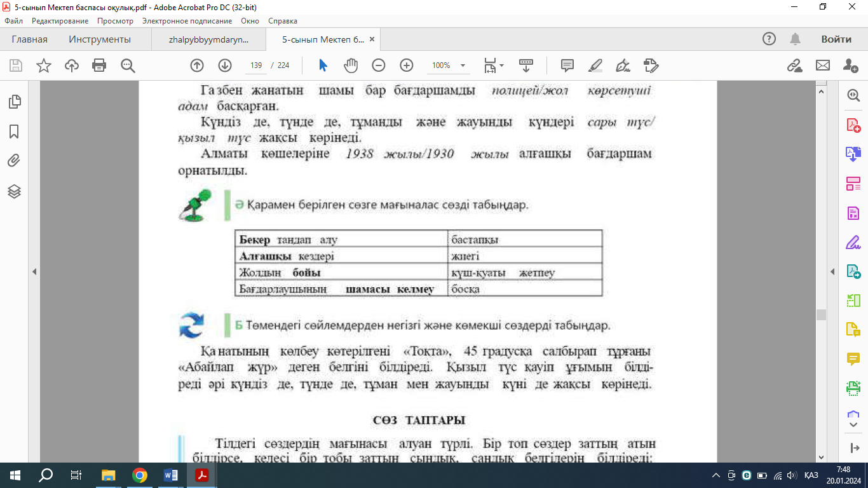Click the vertical scrollbar thumb
The image size is (868, 488).
click(821, 315)
